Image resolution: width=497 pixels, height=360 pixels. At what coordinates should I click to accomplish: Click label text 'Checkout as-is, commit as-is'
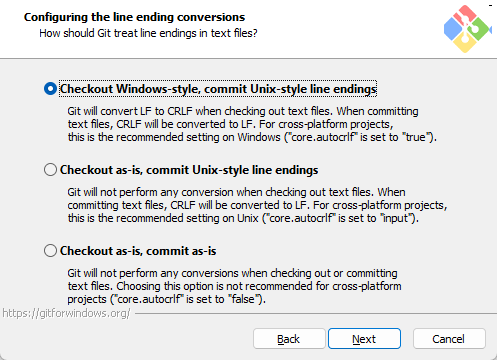click(138, 251)
